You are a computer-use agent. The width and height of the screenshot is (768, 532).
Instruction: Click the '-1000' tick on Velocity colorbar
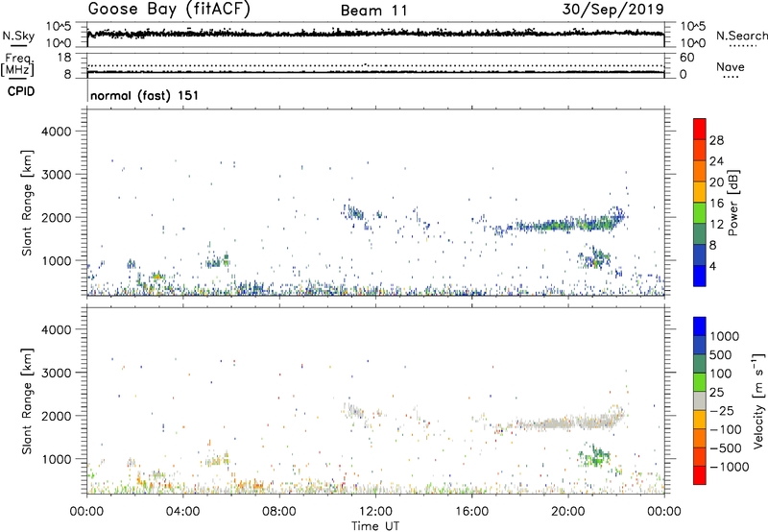[x=729, y=467]
